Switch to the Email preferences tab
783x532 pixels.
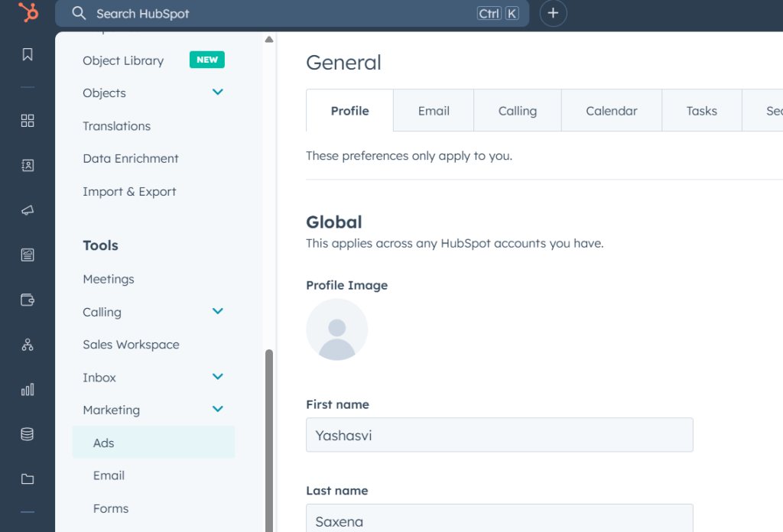(433, 110)
